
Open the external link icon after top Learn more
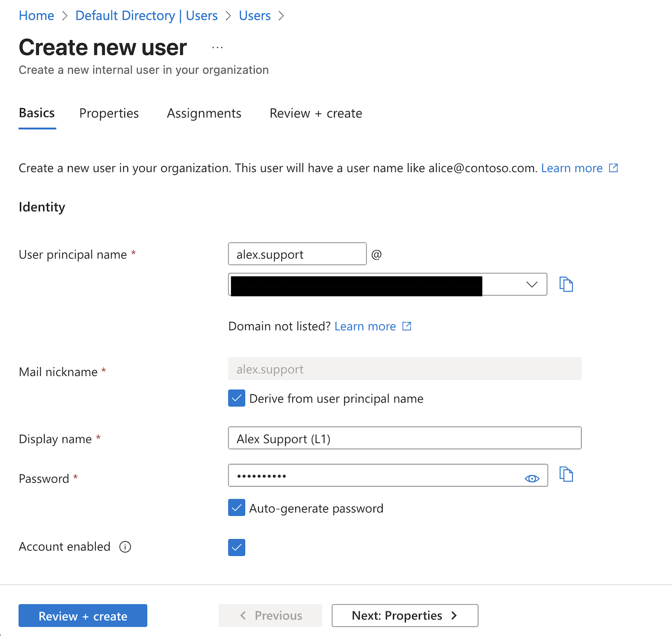[x=613, y=168]
